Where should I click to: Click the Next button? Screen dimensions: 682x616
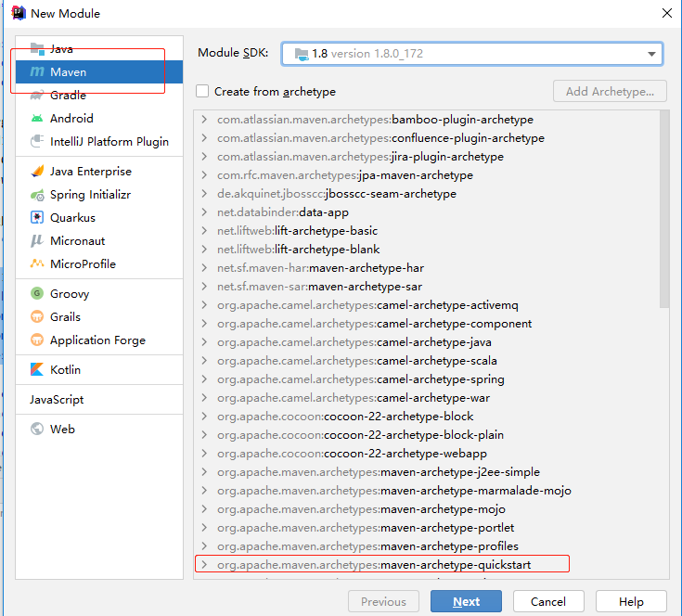466,602
